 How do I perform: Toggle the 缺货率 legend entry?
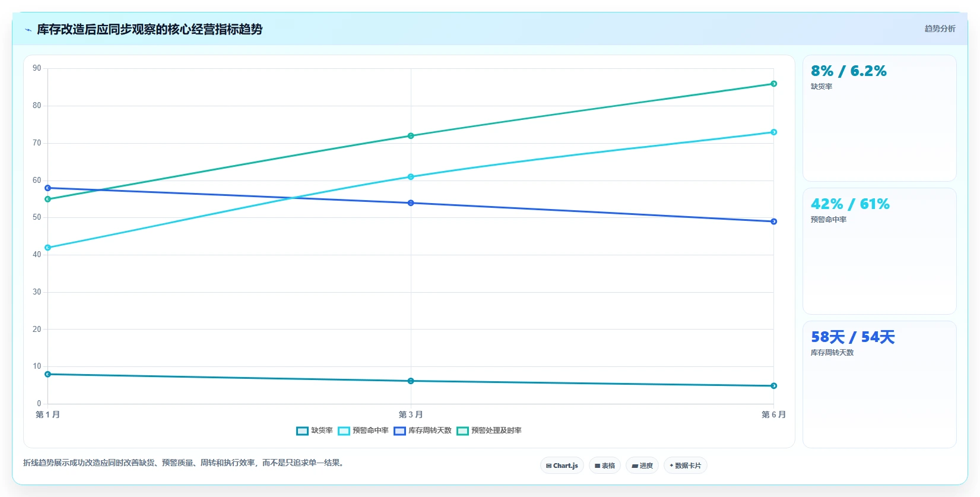(315, 430)
